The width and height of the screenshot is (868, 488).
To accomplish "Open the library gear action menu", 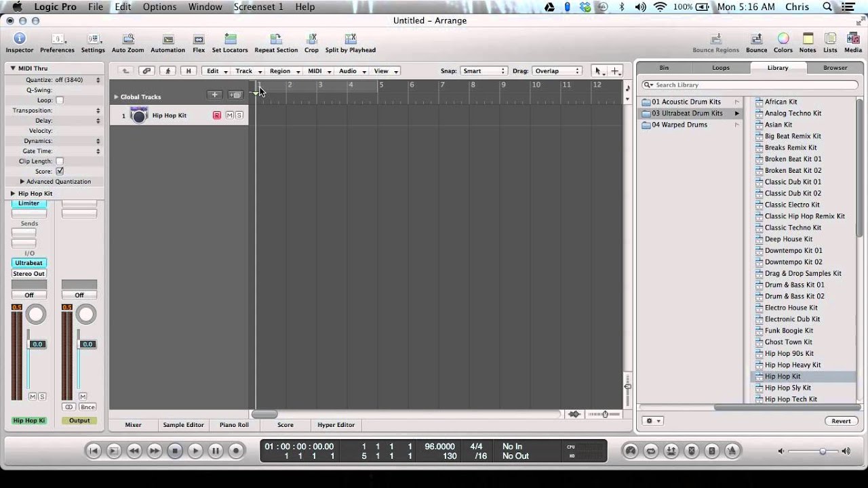I will click(652, 421).
